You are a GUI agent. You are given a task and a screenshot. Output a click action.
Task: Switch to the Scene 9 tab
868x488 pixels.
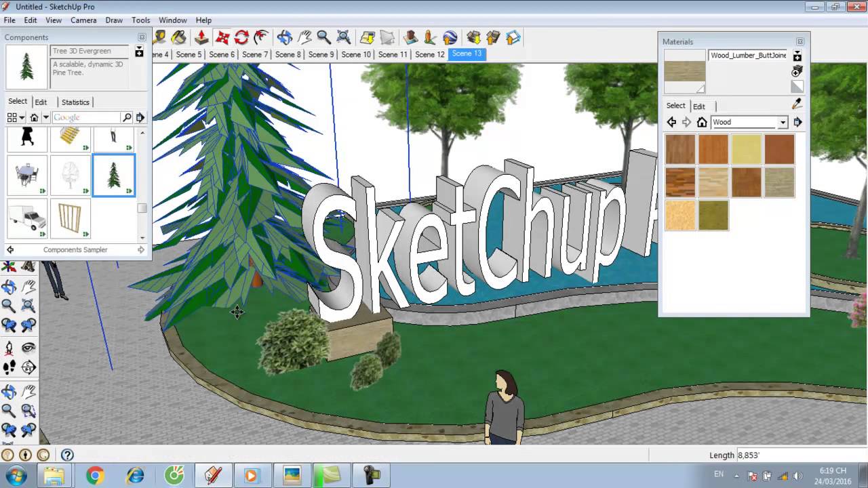coord(321,54)
